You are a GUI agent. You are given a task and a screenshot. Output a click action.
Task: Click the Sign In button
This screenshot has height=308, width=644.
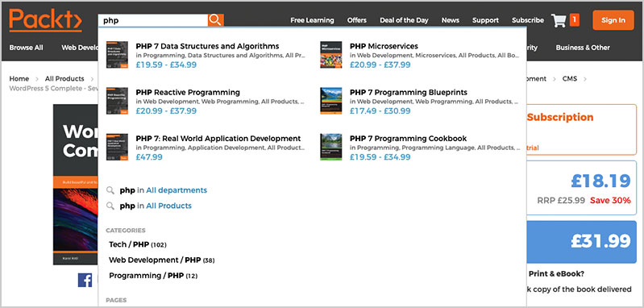point(613,20)
